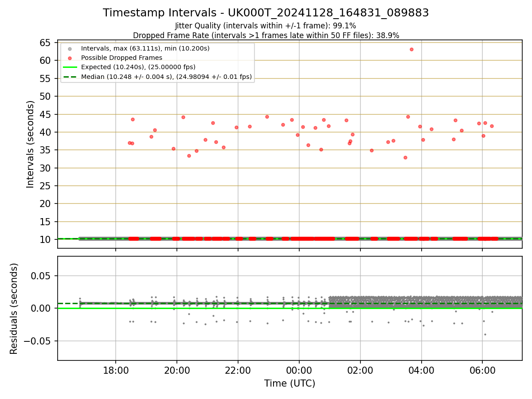This screenshot has height=399, width=532.
Task: Click the gray dot marker in the legend
Action: pyautogui.click(x=70, y=49)
